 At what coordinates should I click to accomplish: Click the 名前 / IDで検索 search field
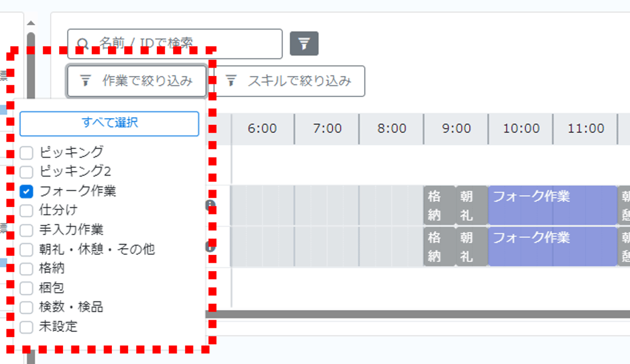175,44
